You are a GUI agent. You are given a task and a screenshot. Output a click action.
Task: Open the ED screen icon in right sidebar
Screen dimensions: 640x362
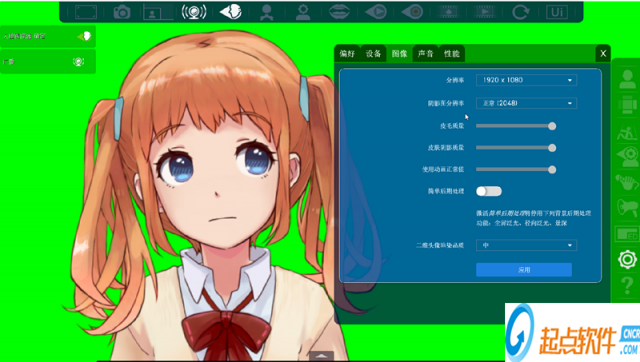click(627, 234)
